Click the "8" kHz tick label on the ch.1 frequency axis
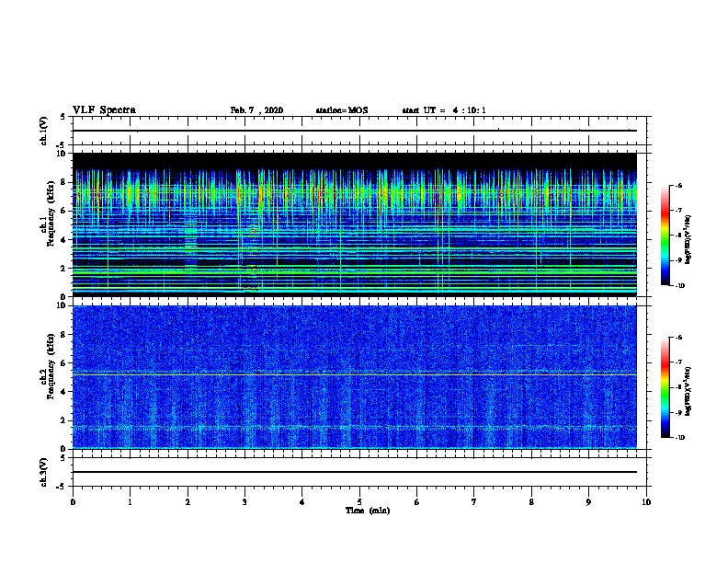728x563 pixels. tap(63, 182)
